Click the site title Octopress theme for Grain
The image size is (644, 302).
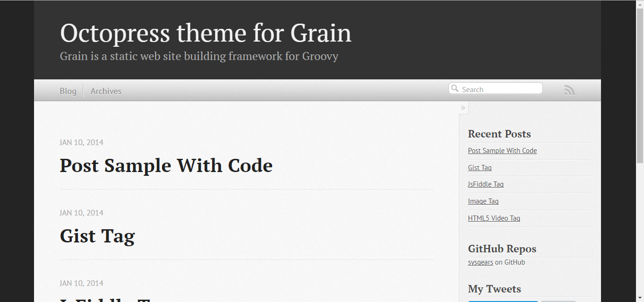pyautogui.click(x=206, y=33)
